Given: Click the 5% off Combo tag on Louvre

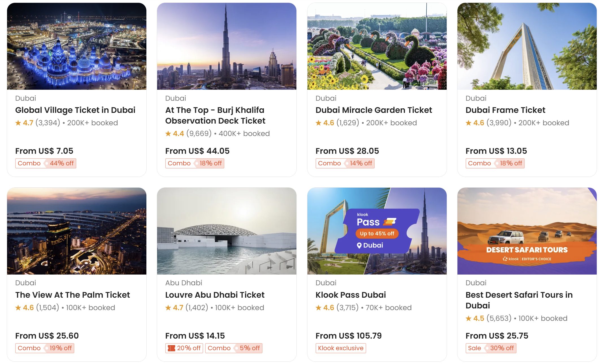Looking at the screenshot, I should click(234, 348).
